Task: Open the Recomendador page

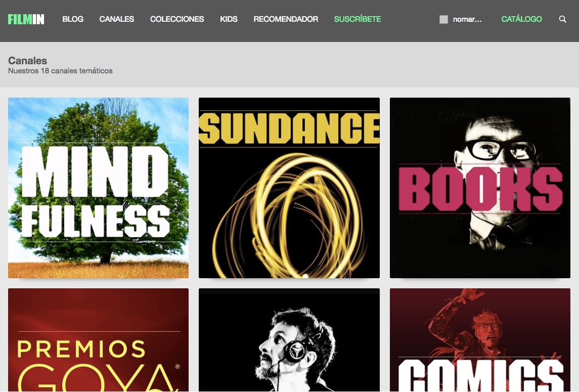Action: pyautogui.click(x=286, y=19)
